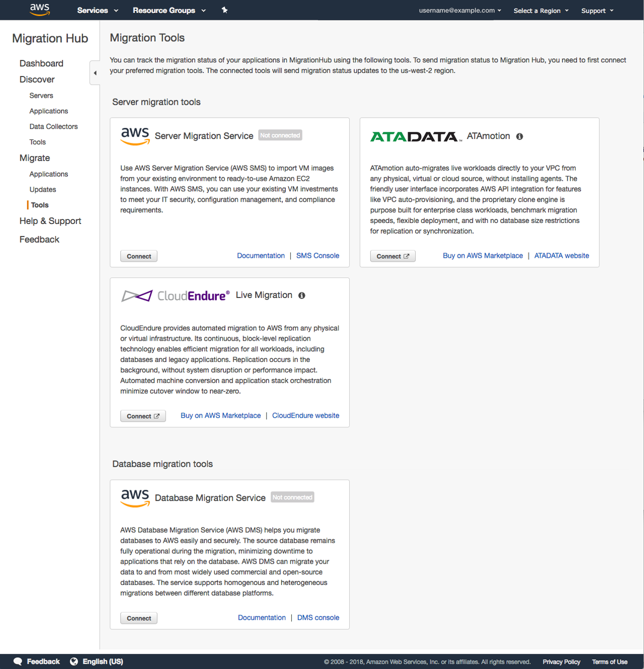Connect CloudEndure Live Migration
Screen dimensions: 644x669
[x=143, y=416]
